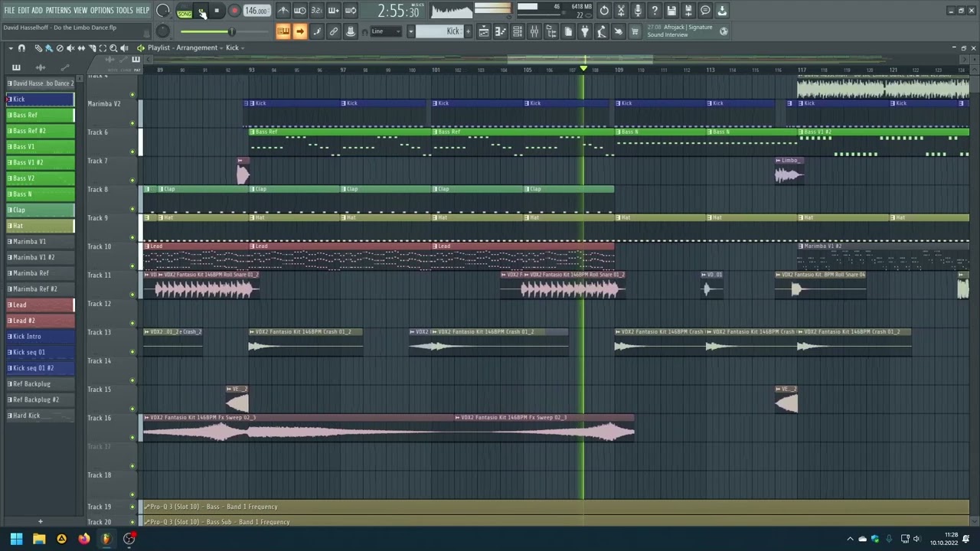Add a new pattern with plus button
The image size is (980, 551).
pos(468,31)
